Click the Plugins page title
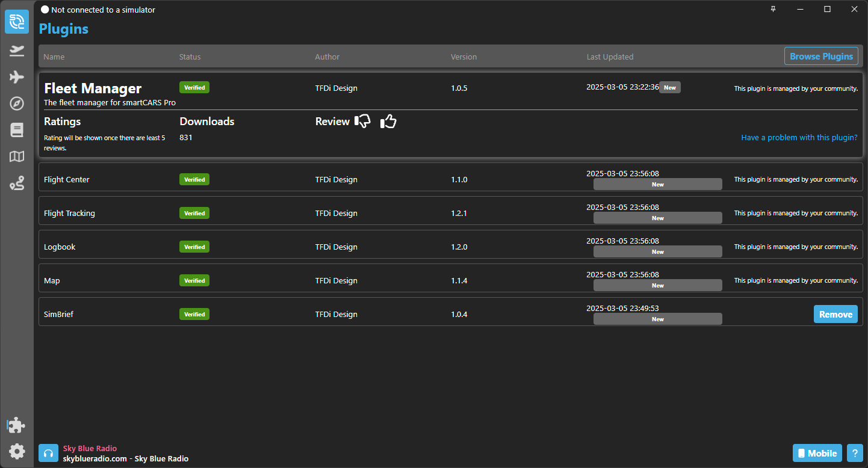This screenshot has height=468, width=868. click(64, 29)
